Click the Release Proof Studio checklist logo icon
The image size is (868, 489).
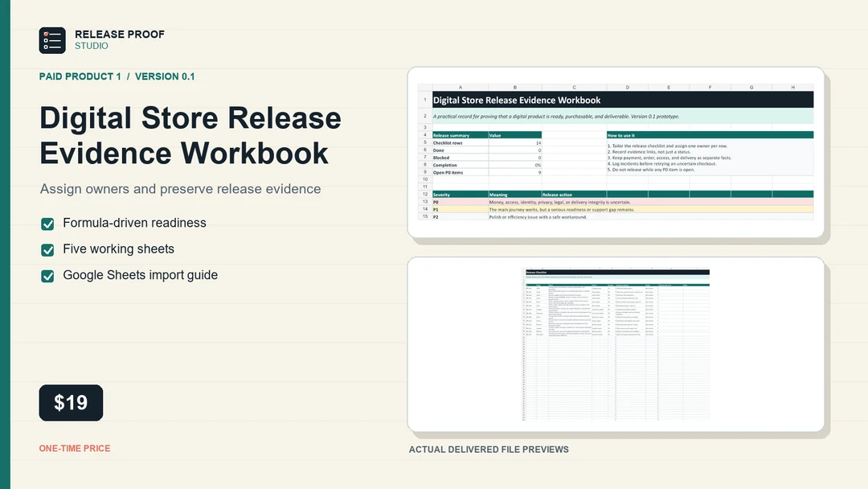pos(52,40)
